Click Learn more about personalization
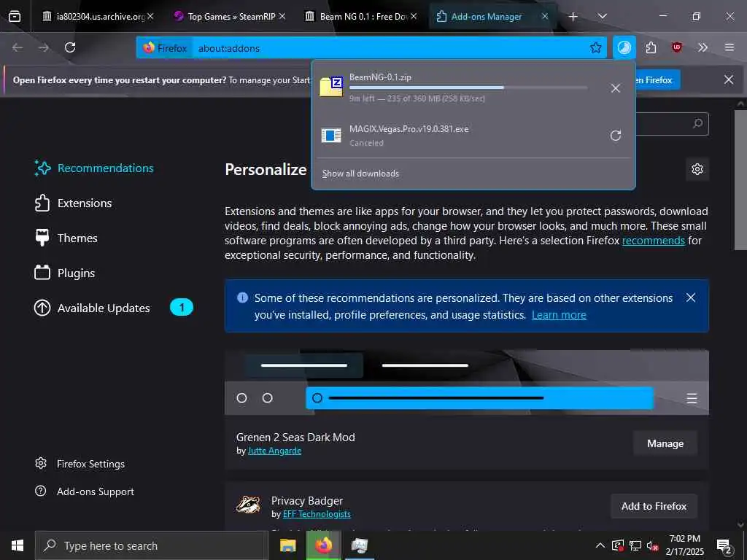Image resolution: width=747 pixels, height=560 pixels. [559, 315]
